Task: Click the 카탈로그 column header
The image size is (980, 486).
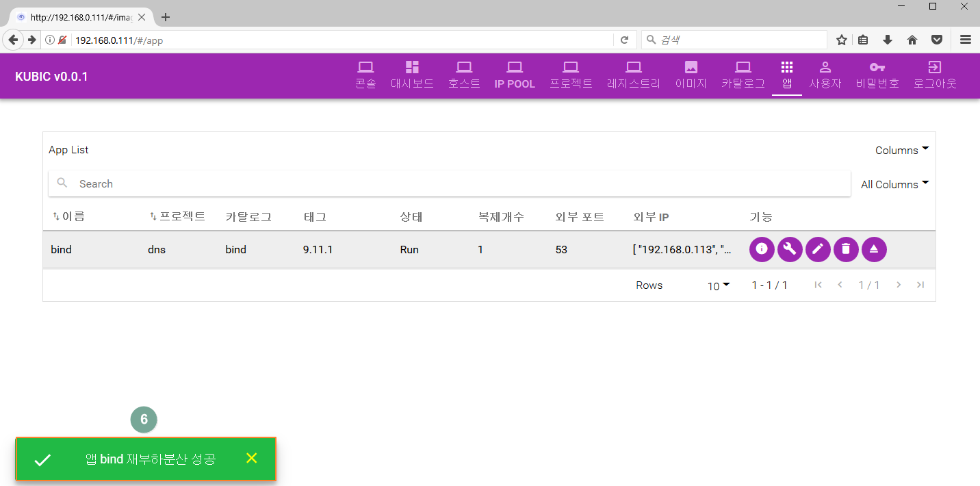Action: tap(248, 217)
